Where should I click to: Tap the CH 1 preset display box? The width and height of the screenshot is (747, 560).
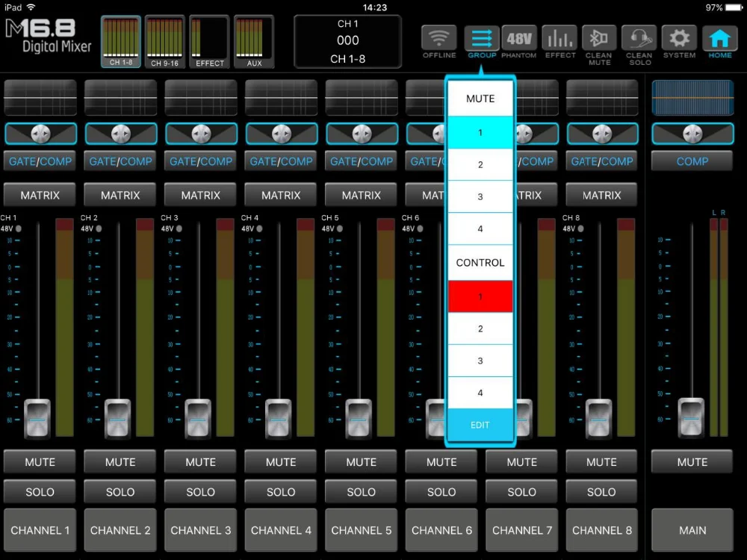[x=348, y=41]
